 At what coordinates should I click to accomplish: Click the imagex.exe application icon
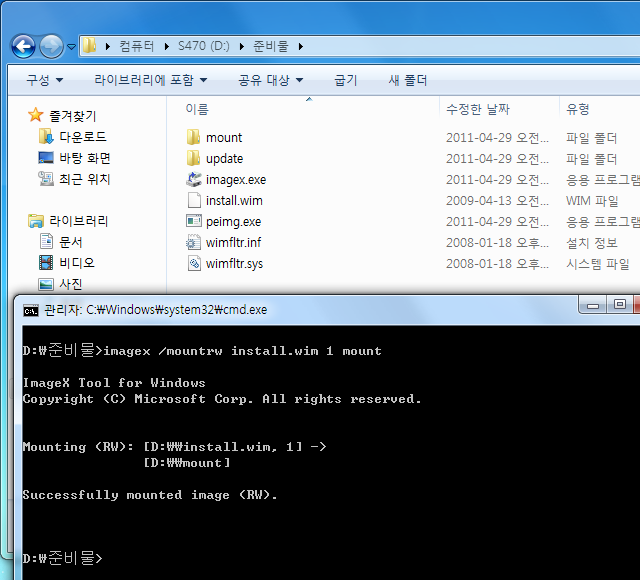(194, 179)
